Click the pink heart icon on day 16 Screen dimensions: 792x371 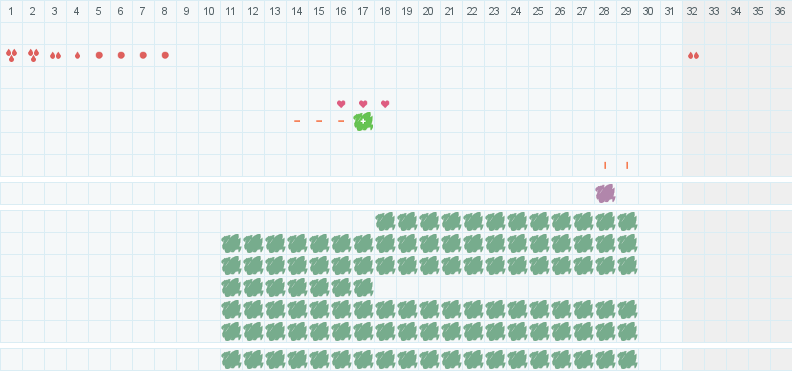(341, 104)
